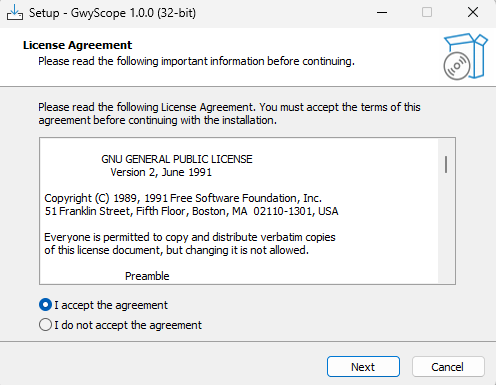Minimize the setup window
Viewport: 496px width, 385px height.
382,13
